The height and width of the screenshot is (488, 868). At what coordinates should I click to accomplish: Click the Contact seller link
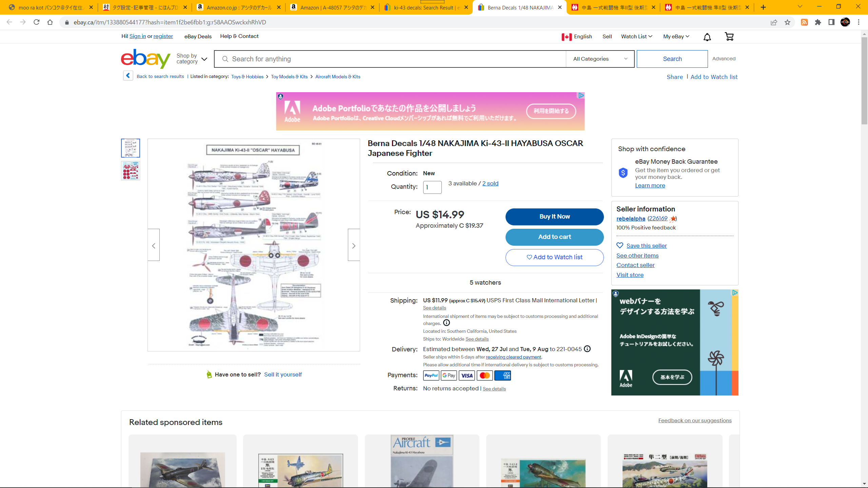pos(635,265)
